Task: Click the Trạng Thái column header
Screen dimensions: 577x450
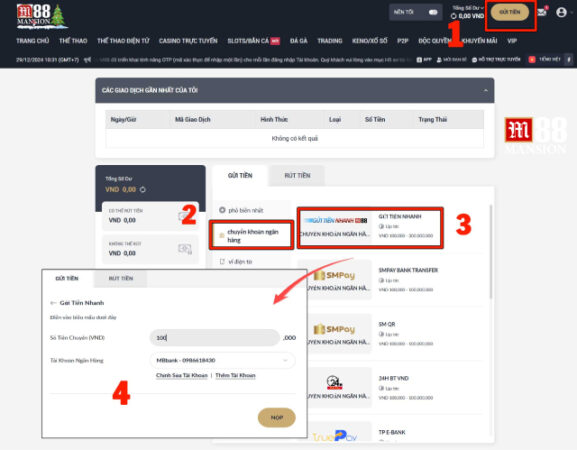Action: point(432,120)
